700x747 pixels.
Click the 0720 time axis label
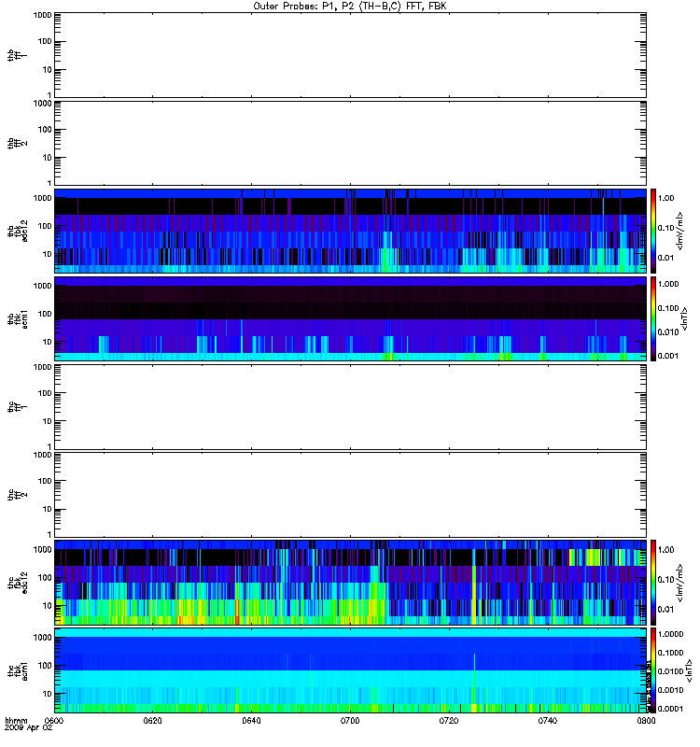pyautogui.click(x=449, y=720)
